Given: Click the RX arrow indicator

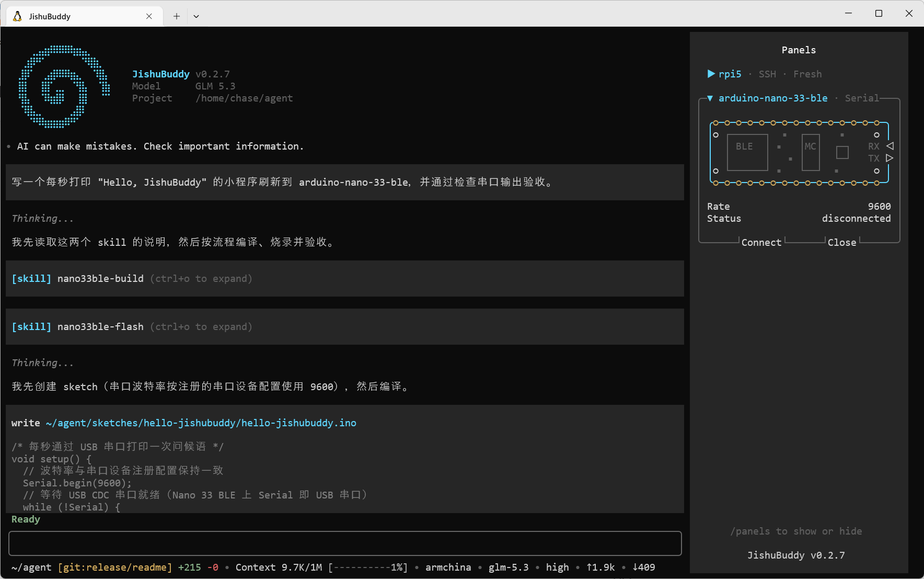Looking at the screenshot, I should point(890,146).
